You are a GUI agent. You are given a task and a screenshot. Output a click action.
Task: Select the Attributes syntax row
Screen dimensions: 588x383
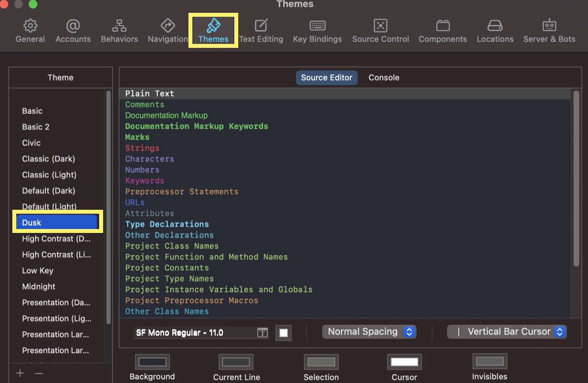pyautogui.click(x=345, y=213)
